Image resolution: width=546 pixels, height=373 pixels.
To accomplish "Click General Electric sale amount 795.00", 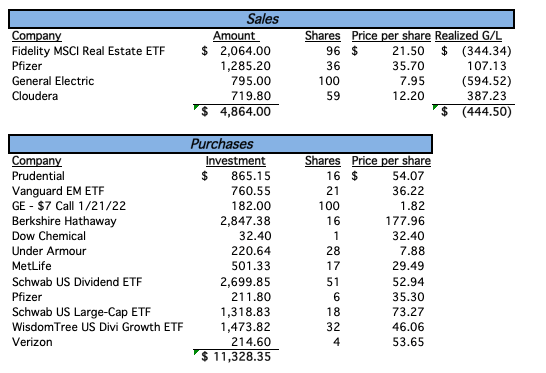I will (x=251, y=81).
